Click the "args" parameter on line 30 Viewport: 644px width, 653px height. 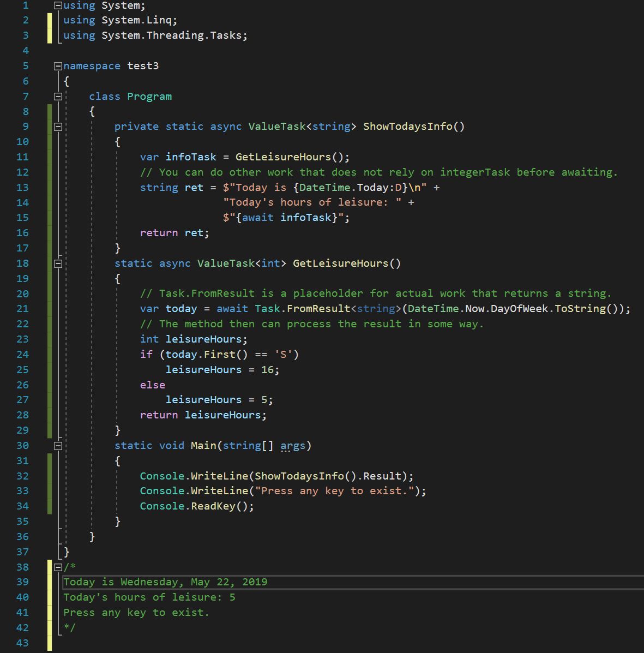pyautogui.click(x=293, y=446)
